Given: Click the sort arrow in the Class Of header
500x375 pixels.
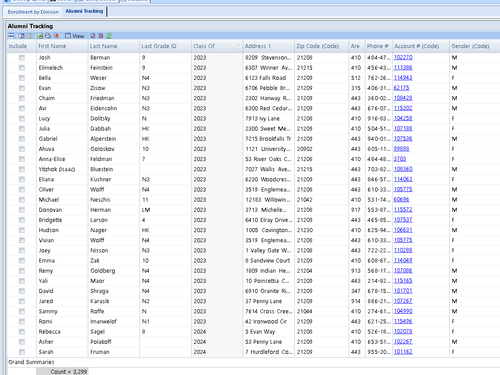Looking at the screenshot, I should pyautogui.click(x=238, y=45).
